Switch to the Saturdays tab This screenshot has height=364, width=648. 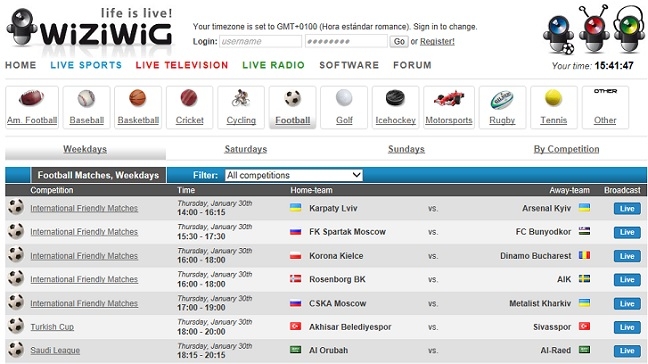(x=245, y=149)
